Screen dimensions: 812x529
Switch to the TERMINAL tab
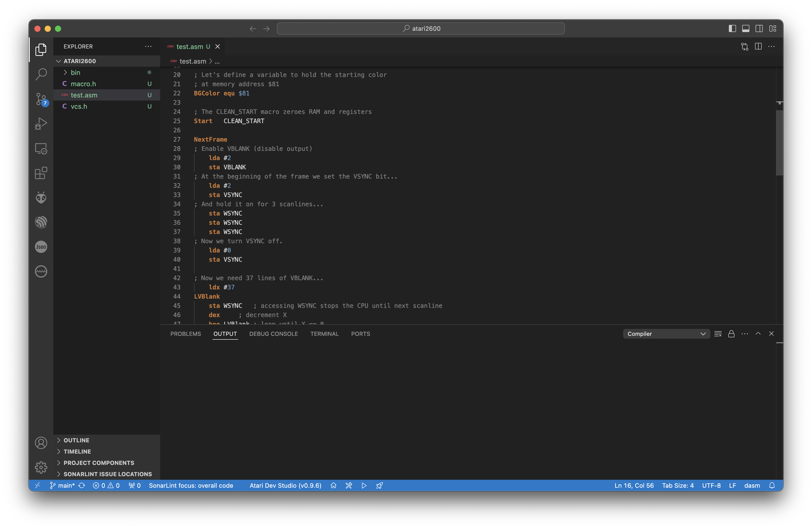324,334
